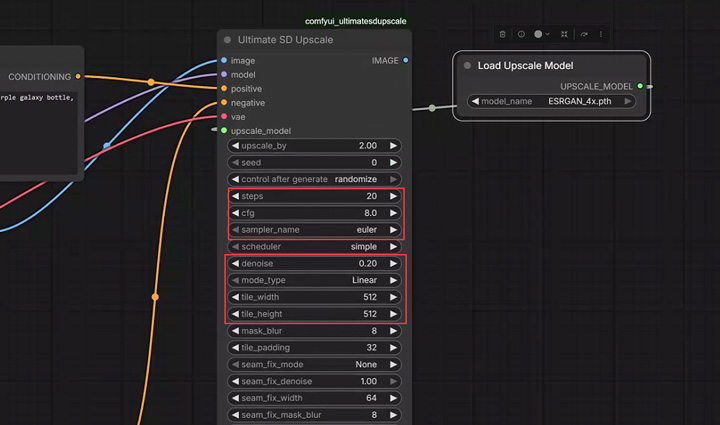Click the IMAGE output port
This screenshot has width=720, height=425.
pos(405,60)
